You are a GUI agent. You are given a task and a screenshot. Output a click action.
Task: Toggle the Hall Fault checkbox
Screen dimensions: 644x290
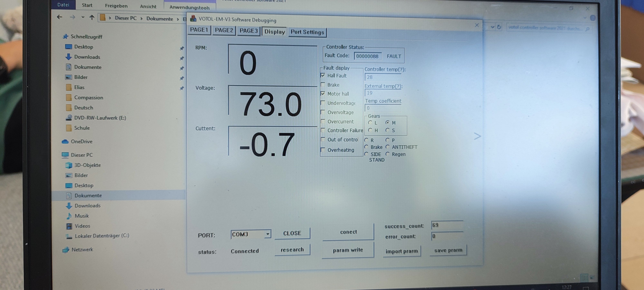pos(323,75)
